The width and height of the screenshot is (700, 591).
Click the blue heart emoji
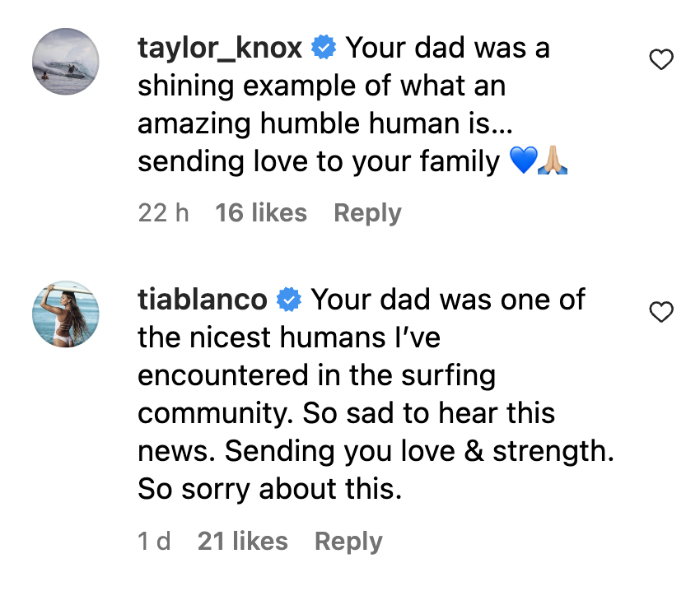coord(524,162)
